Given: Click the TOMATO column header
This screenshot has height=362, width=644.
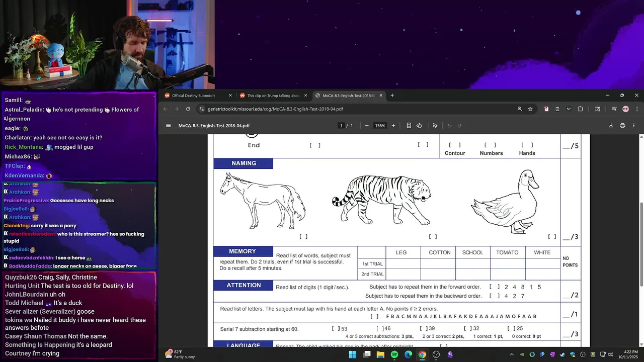Looking at the screenshot, I should pos(507,252).
